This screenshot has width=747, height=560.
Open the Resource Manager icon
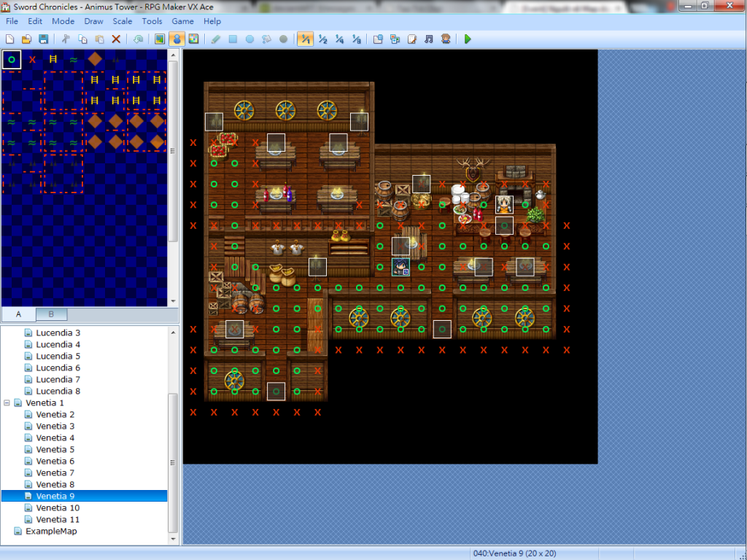pyautogui.click(x=395, y=39)
